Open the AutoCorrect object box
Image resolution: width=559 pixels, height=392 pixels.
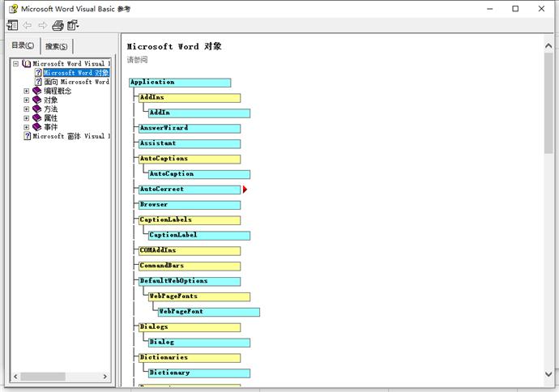pyautogui.click(x=190, y=190)
